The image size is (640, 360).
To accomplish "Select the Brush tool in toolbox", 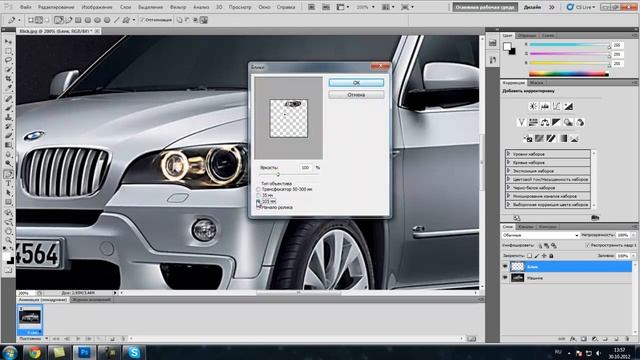I will 8,108.
